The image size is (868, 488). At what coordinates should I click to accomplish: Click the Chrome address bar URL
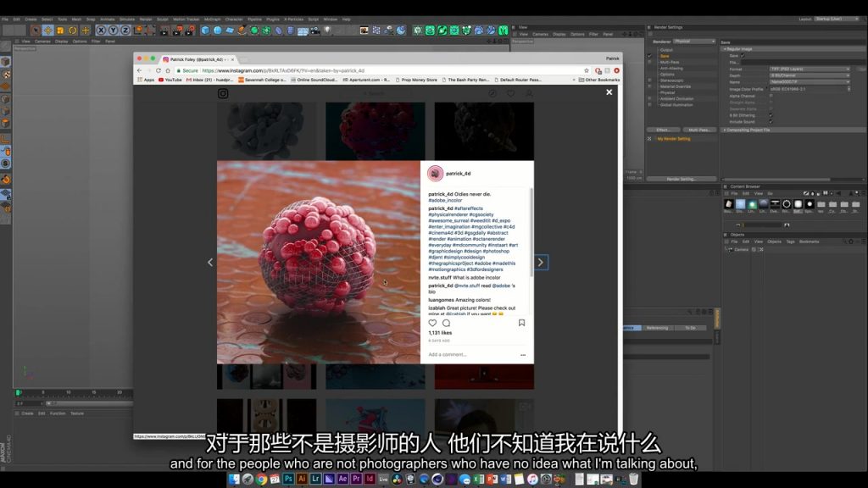283,71
